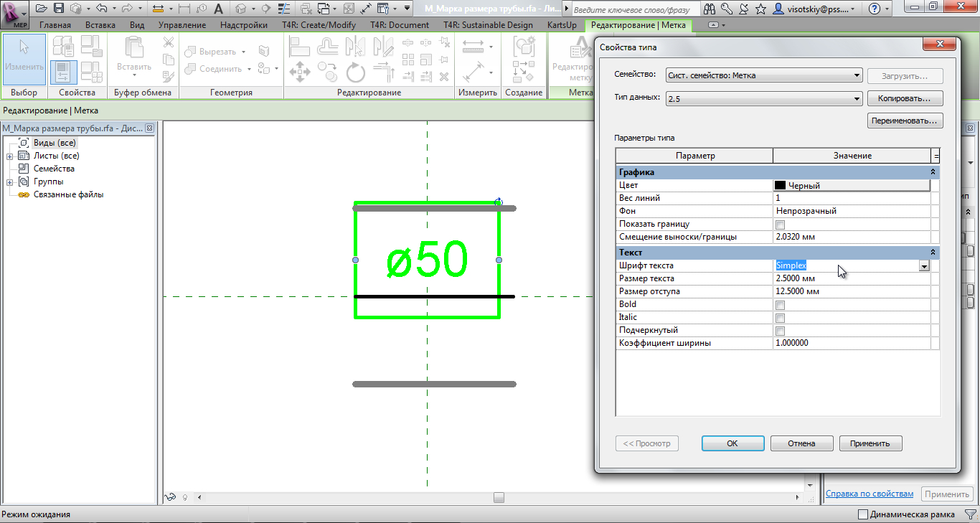
Task: Open the default 3D view house icon
Action: point(241,9)
